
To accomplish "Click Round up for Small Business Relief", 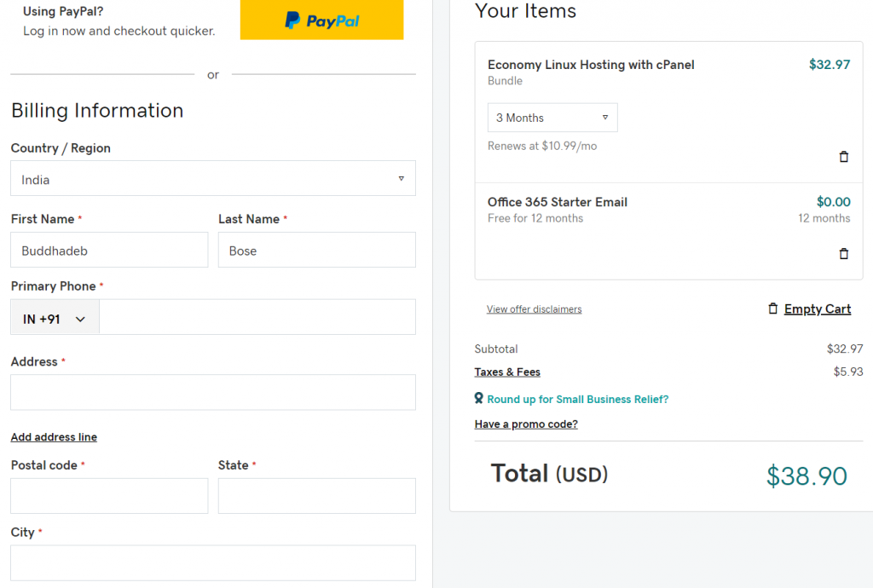I will [578, 400].
